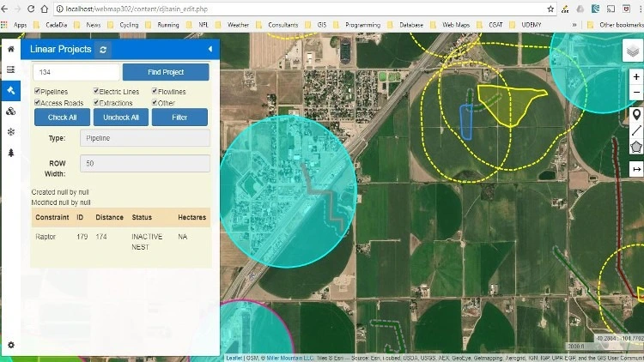Toggle the Flowlines checkbox
The image size is (644, 362).
(x=155, y=91)
